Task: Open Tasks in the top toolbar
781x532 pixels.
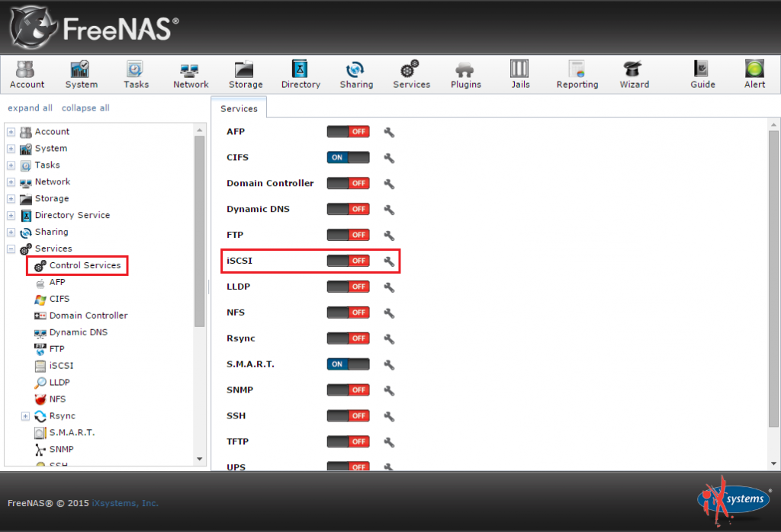Action: [136, 75]
